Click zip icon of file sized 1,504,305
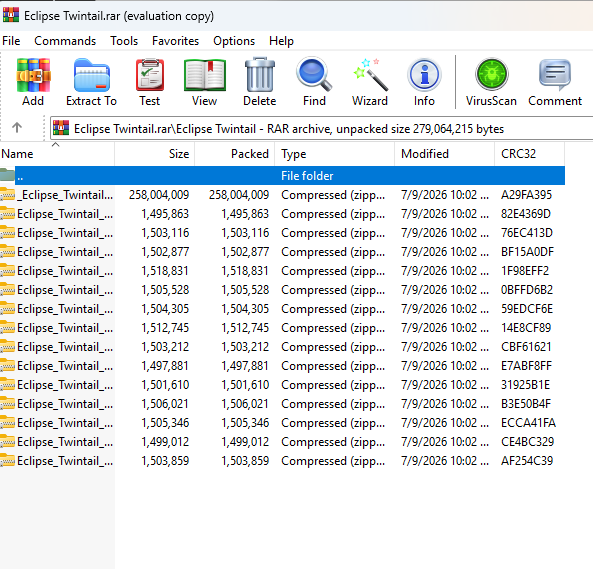 (x=7, y=309)
